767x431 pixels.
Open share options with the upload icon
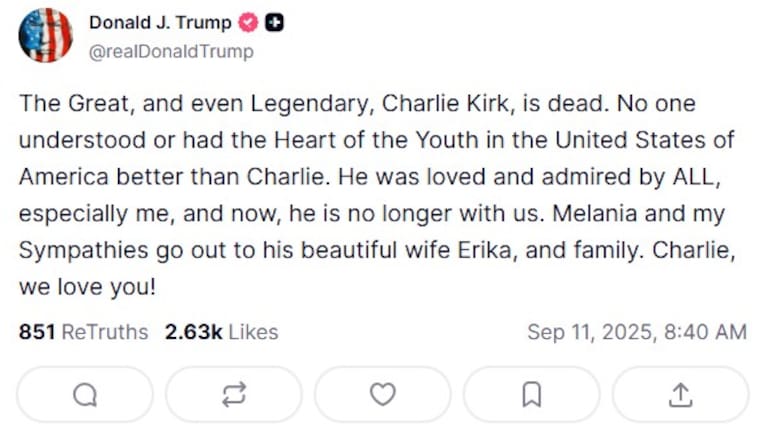pyautogui.click(x=680, y=395)
